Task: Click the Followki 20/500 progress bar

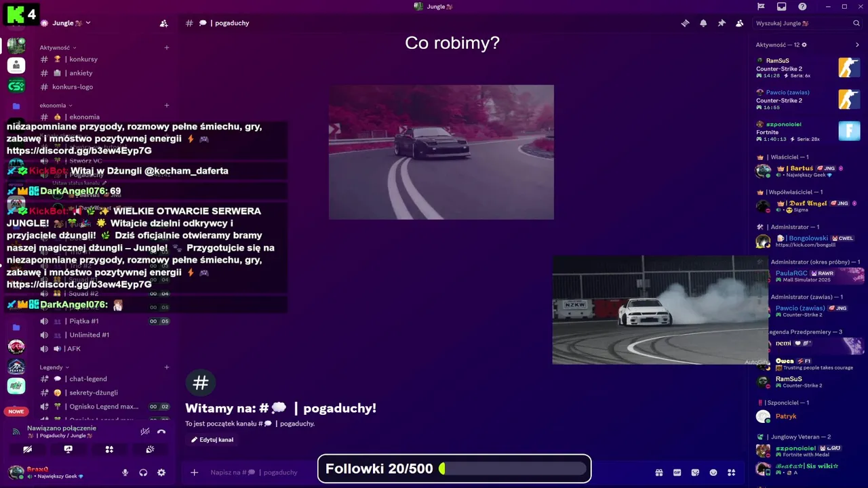Action: [454, 468]
